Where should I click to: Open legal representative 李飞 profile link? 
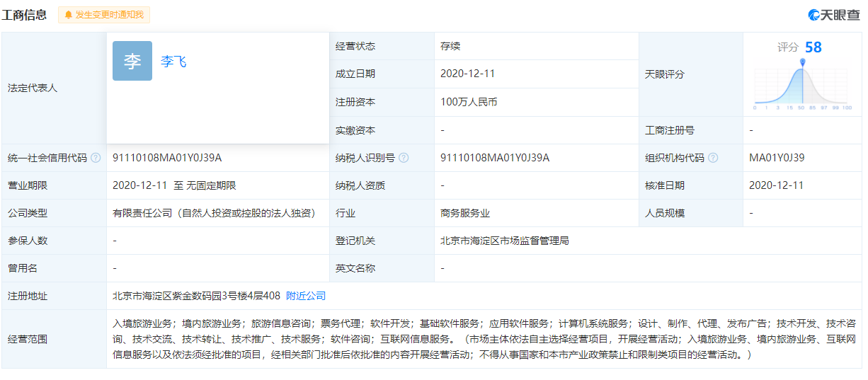tap(173, 62)
